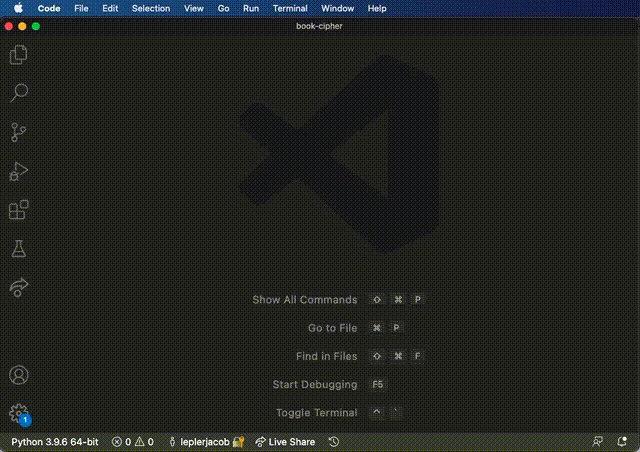Screen dimensions: 640x452
Task: Open the Code application menu
Action: click(49, 9)
